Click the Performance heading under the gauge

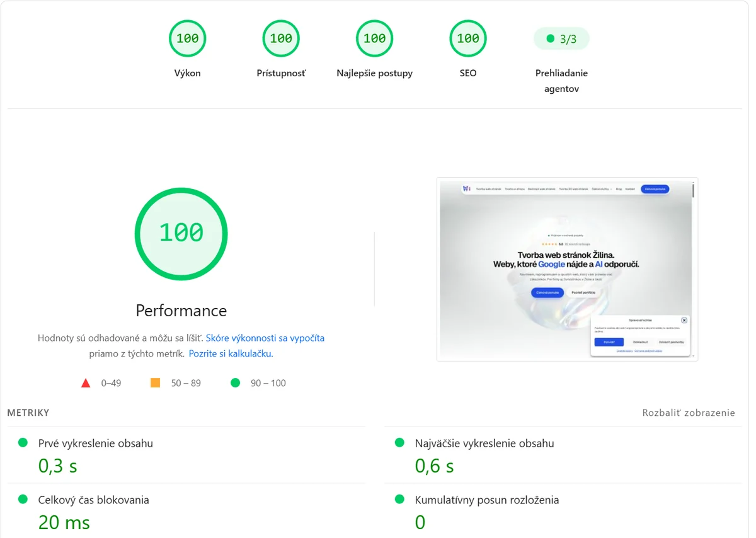pyautogui.click(x=181, y=311)
